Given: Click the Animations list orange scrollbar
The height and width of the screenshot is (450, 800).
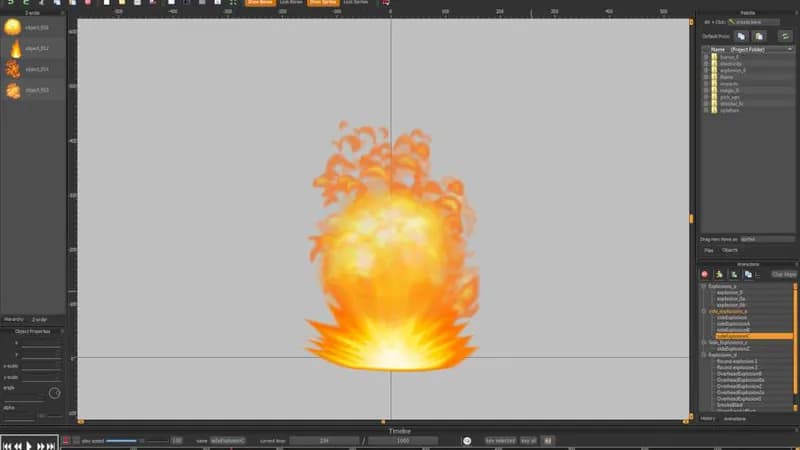Looking at the screenshot, I should pos(795,339).
